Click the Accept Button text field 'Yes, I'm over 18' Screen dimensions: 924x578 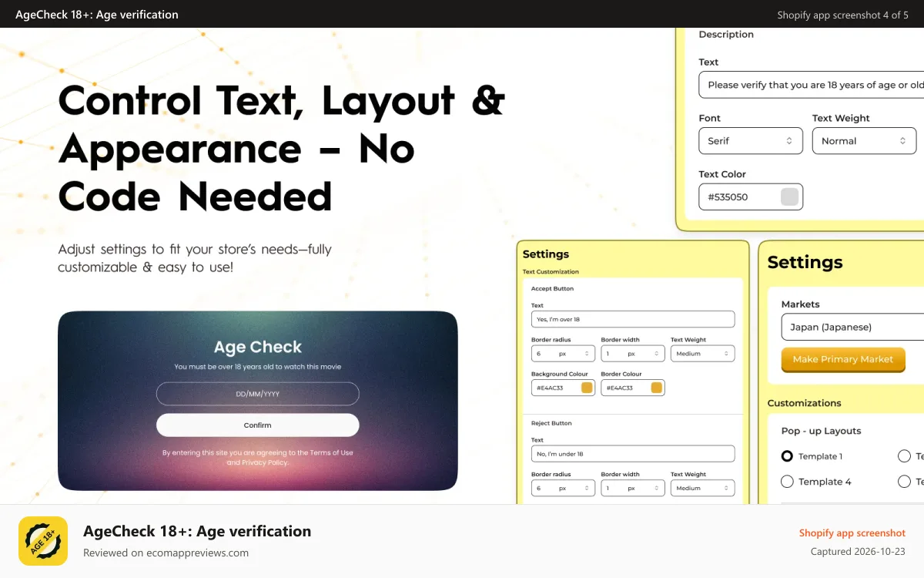click(633, 319)
